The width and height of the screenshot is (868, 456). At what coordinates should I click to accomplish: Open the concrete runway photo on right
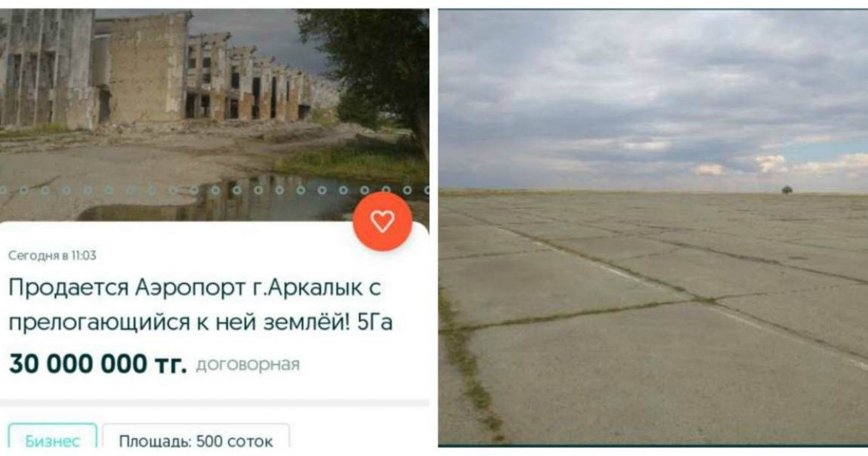point(653,227)
